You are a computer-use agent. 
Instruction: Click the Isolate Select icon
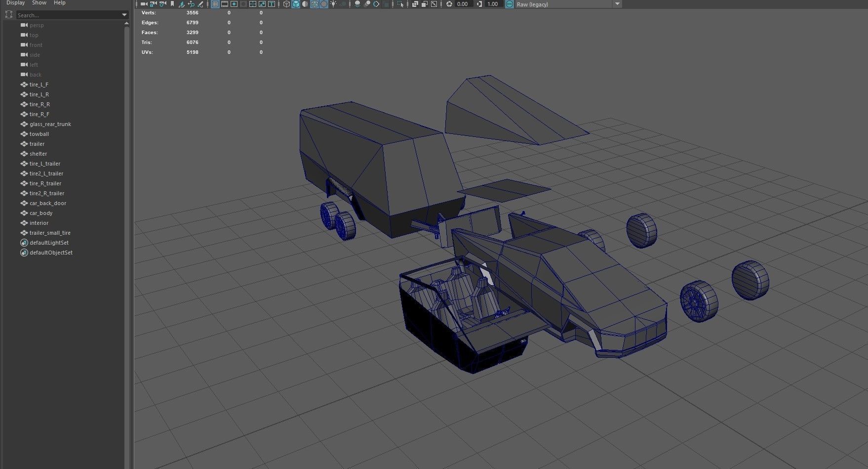400,4
